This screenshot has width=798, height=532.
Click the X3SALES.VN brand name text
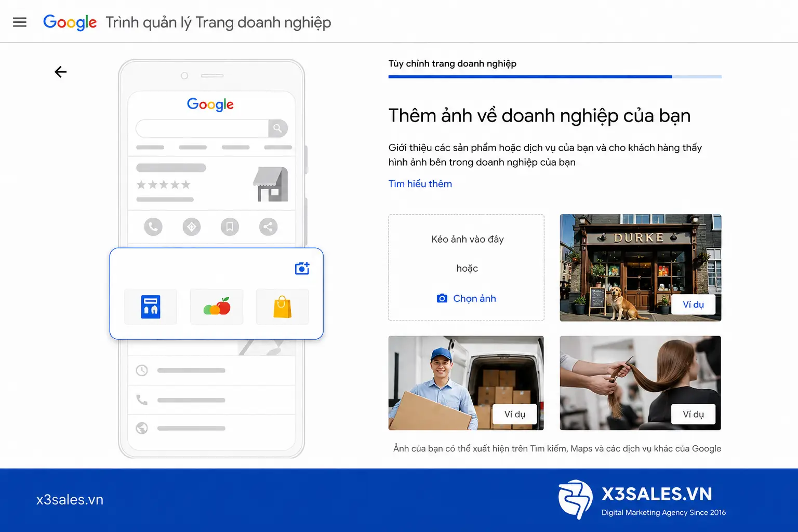[x=657, y=494]
